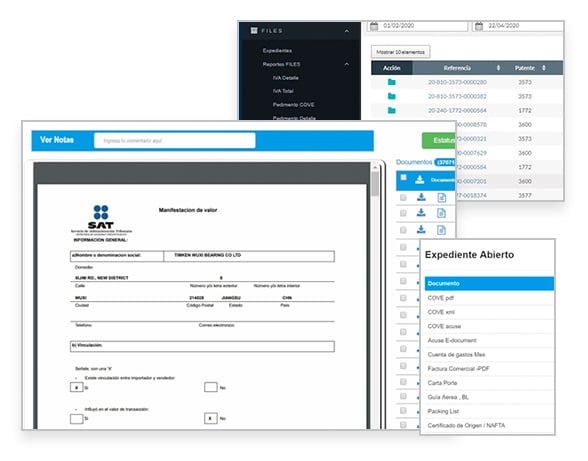Click download-all icon in Documentos header
This screenshot has width=588, height=461.
420,180
